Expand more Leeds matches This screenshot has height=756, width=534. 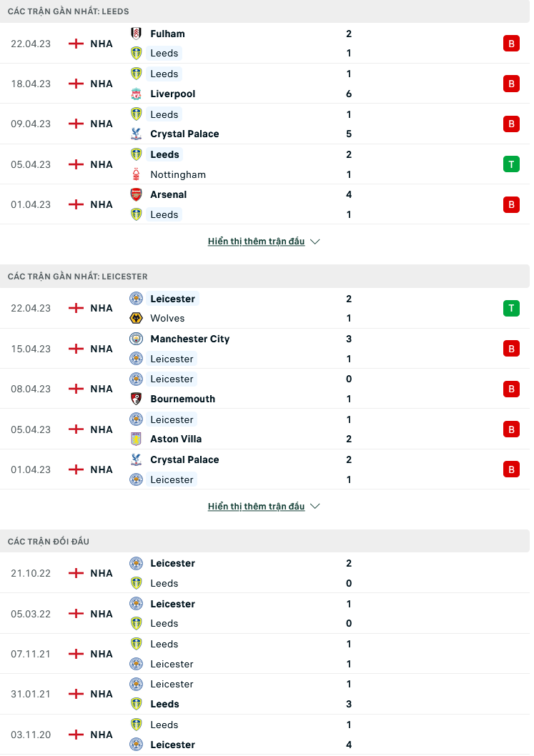(256, 242)
